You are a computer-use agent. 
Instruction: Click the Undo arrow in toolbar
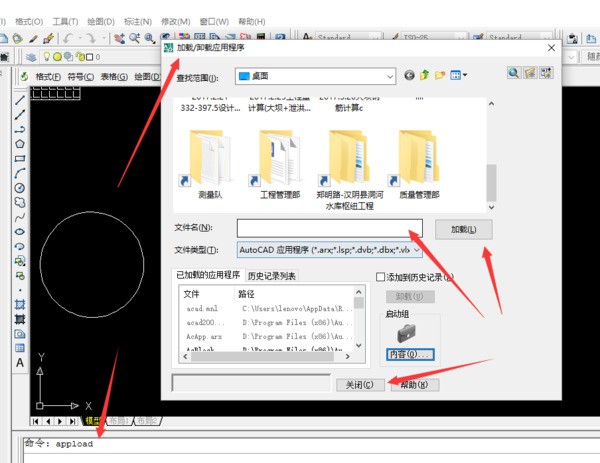click(68, 38)
